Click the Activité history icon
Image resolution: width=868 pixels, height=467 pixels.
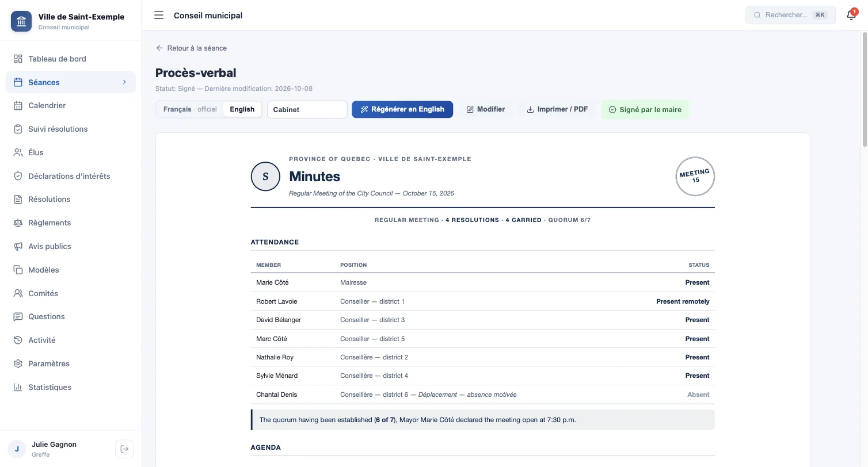(18, 340)
